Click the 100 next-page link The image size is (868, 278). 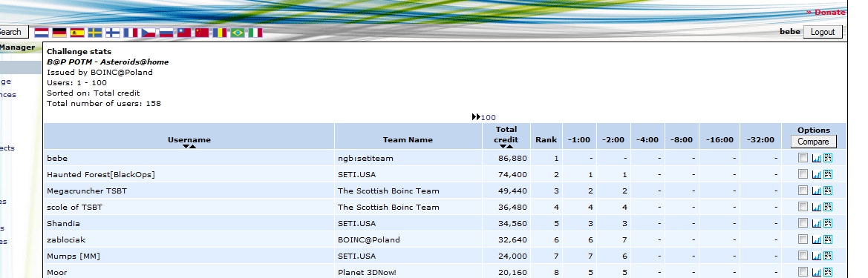click(489, 117)
